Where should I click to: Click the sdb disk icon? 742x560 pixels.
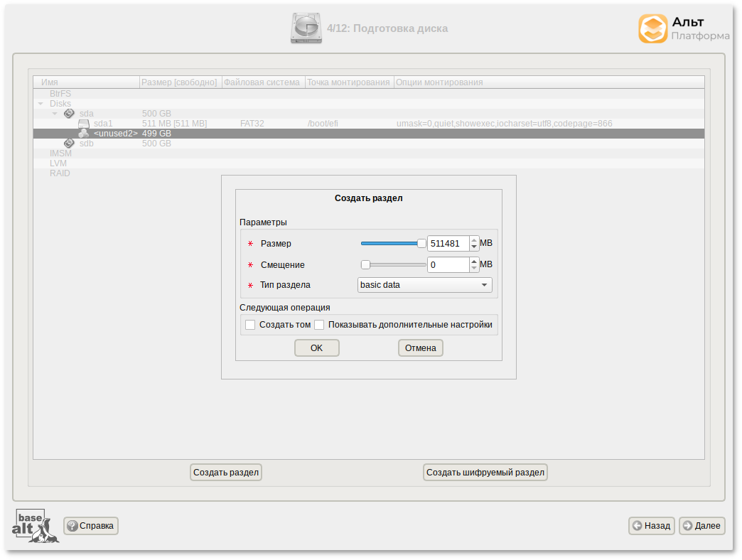tap(69, 144)
